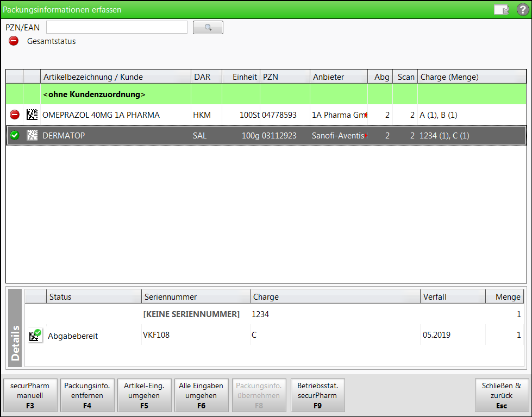
Task: Click the Abgabebereit code icon in Details
Action: click(35, 336)
